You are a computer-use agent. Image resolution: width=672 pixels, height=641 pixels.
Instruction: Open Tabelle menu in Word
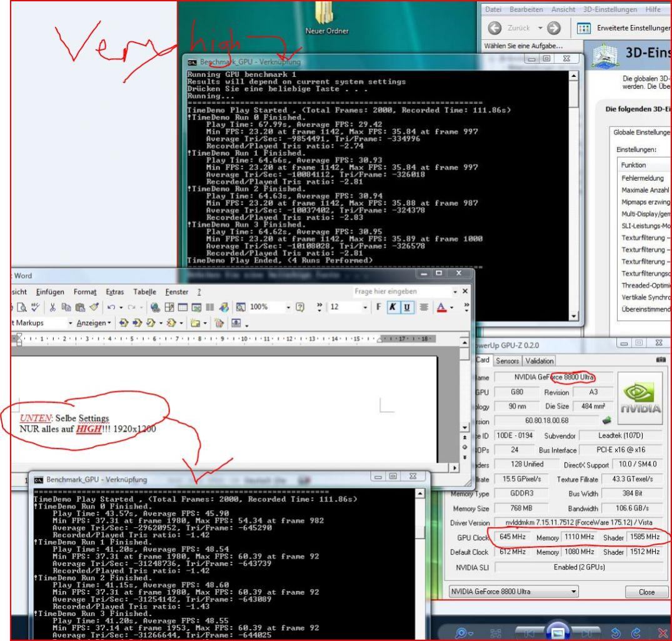click(144, 292)
